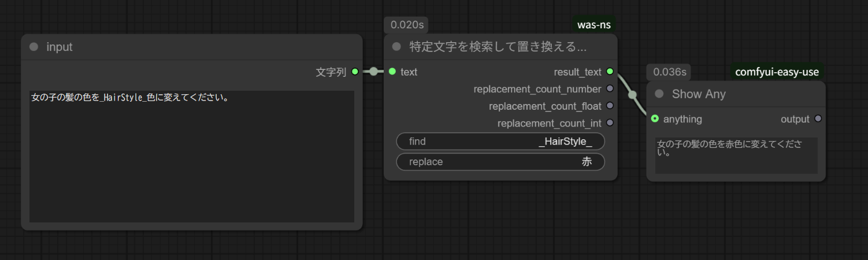
Task: Click the 0.036s execution time label
Action: click(669, 72)
